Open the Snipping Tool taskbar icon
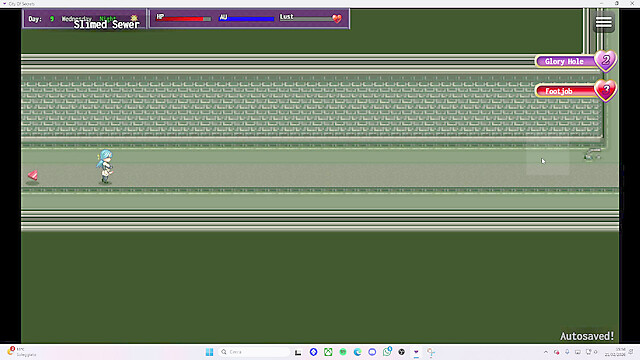The width and height of the screenshot is (640, 360). pyautogui.click(x=431, y=352)
